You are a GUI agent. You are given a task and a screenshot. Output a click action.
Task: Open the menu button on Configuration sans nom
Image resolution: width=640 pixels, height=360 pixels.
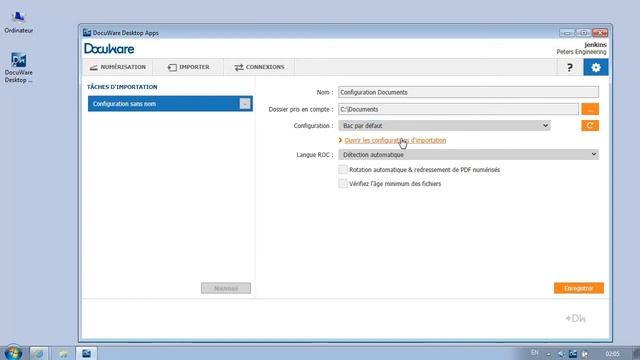click(245, 104)
